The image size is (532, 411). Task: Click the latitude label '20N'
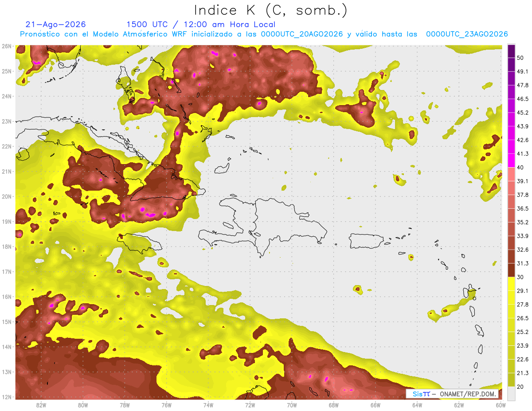[7, 196]
